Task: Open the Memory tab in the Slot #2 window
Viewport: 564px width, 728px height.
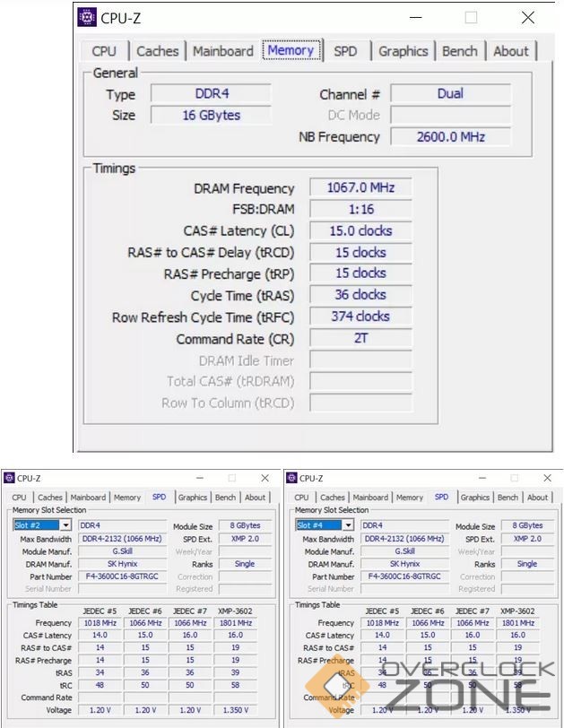Action: coord(126,498)
